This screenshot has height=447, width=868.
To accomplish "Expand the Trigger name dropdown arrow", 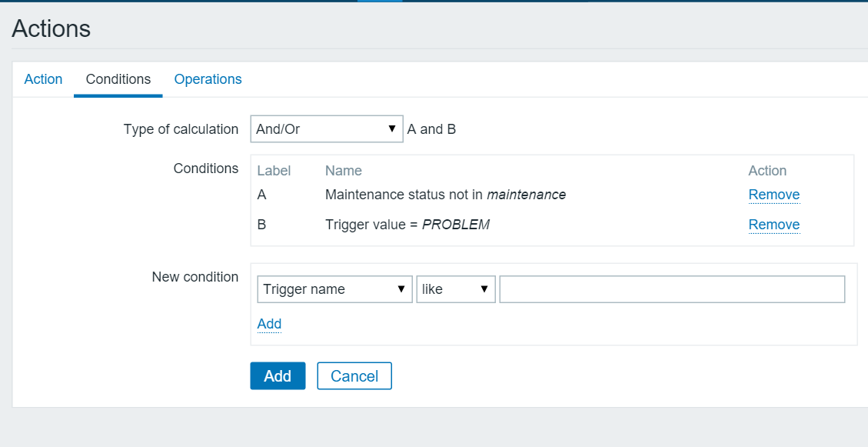I will [401, 289].
